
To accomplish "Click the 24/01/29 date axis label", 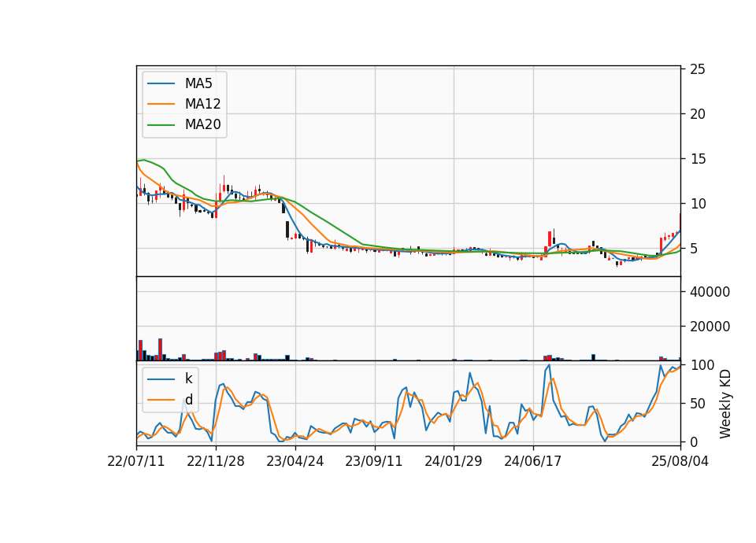I will [454, 461].
